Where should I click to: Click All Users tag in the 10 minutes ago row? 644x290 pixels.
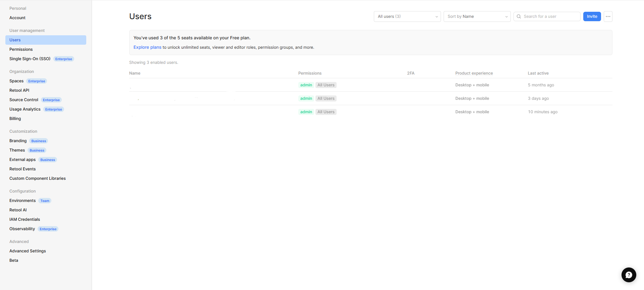(x=326, y=112)
